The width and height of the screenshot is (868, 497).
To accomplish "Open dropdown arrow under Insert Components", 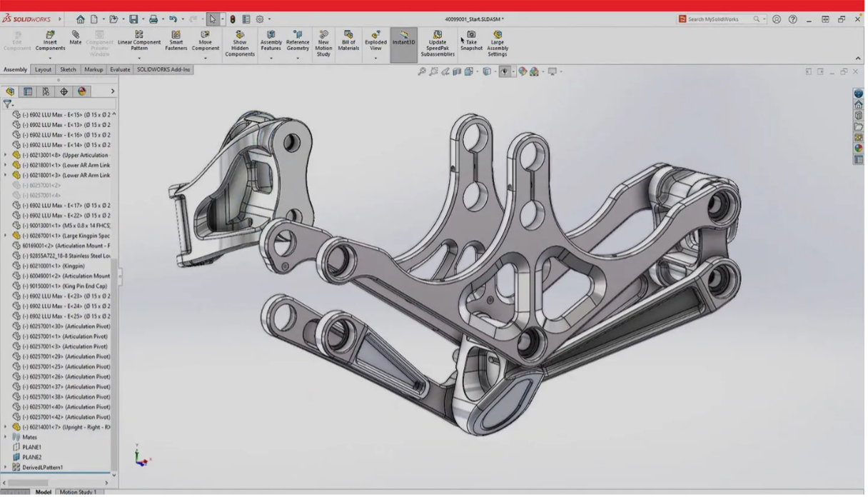I will coord(50,58).
